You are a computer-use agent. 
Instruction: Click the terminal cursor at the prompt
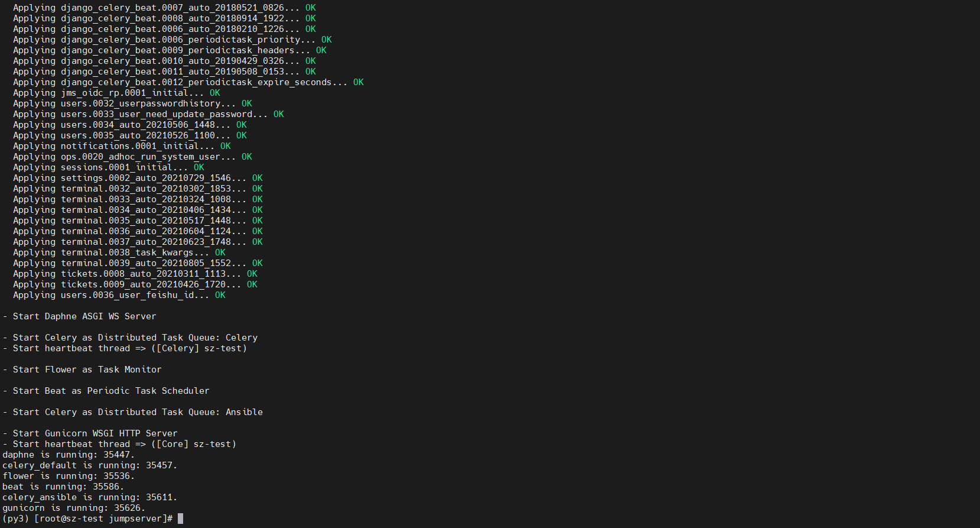[180, 519]
